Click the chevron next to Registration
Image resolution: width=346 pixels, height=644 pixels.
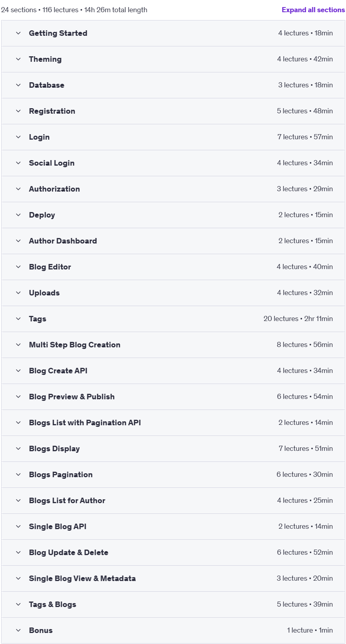point(18,111)
